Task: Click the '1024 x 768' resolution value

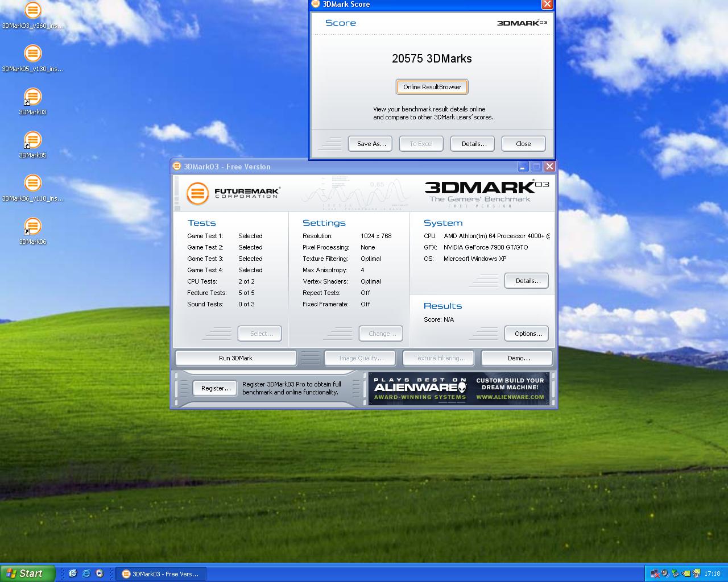Action: (376, 236)
